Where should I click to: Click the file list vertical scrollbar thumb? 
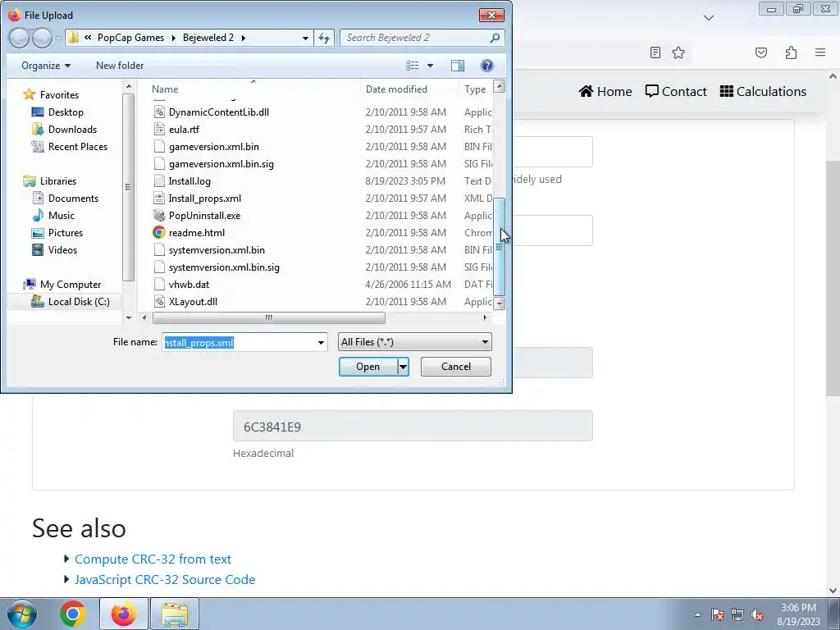pos(499,246)
